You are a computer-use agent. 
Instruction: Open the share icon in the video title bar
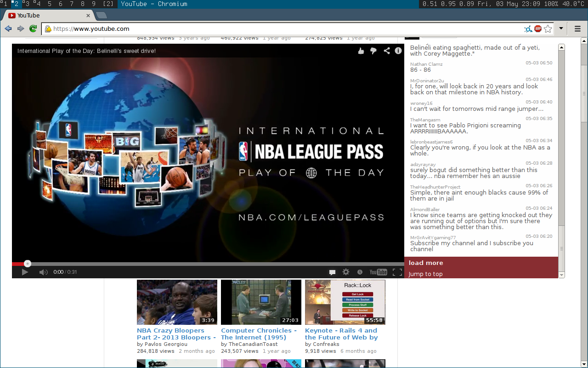387,51
